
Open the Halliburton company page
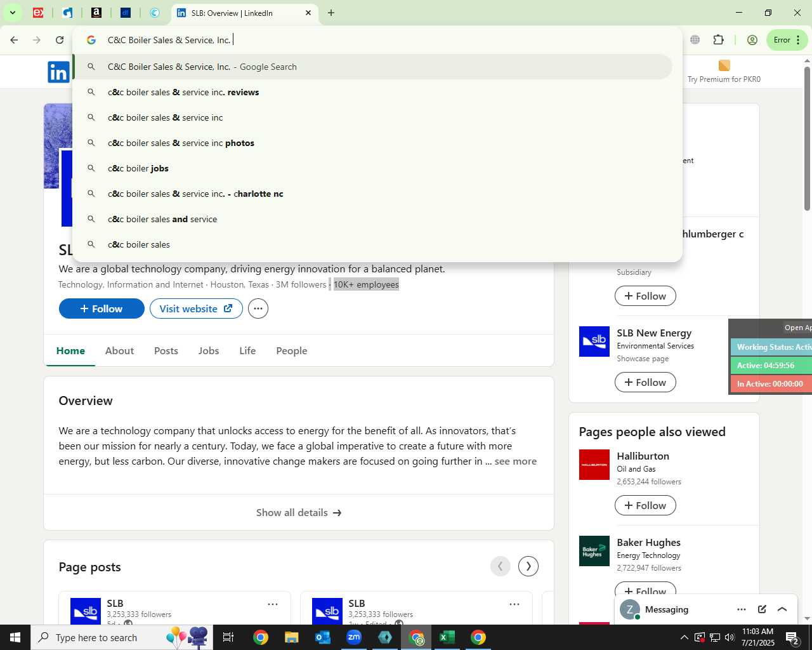[643, 456]
